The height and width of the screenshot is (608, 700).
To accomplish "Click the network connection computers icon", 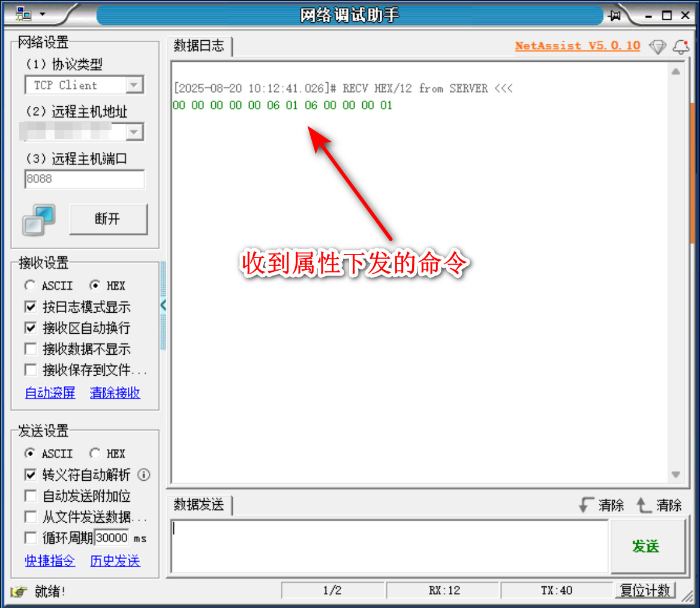I will (39, 220).
